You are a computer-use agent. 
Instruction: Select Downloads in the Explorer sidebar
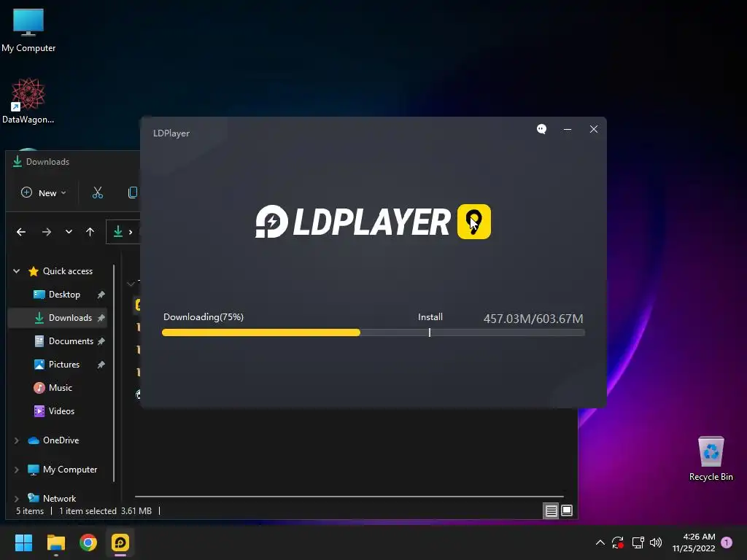click(x=70, y=318)
